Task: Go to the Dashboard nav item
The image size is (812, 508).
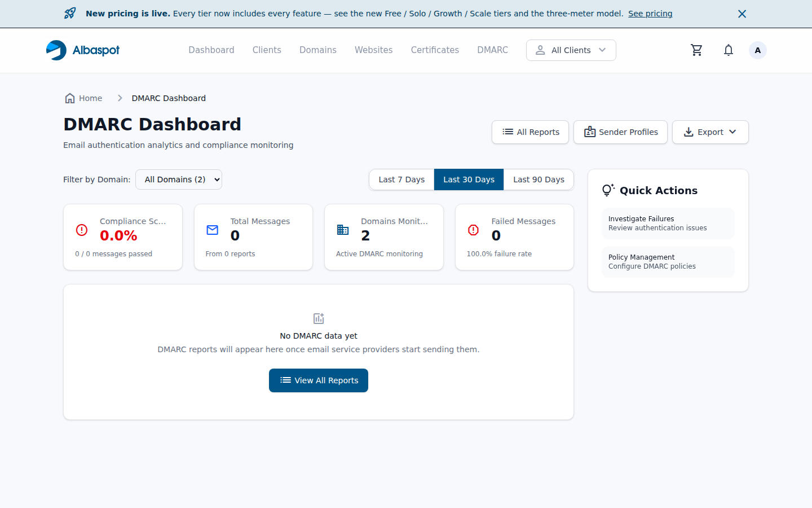Action: coord(211,50)
